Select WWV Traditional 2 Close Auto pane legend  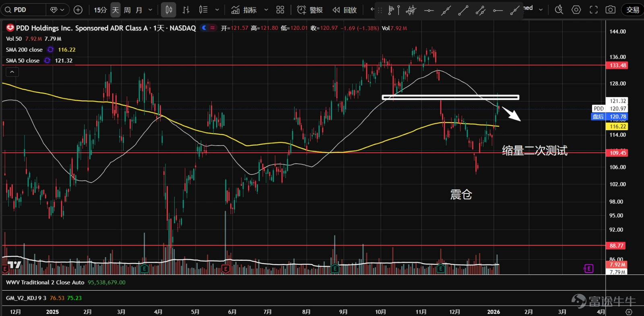(x=45, y=283)
